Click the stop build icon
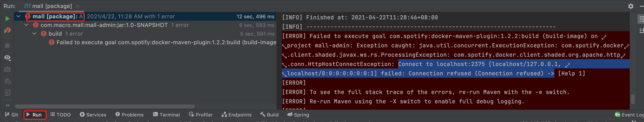 coord(7,46)
